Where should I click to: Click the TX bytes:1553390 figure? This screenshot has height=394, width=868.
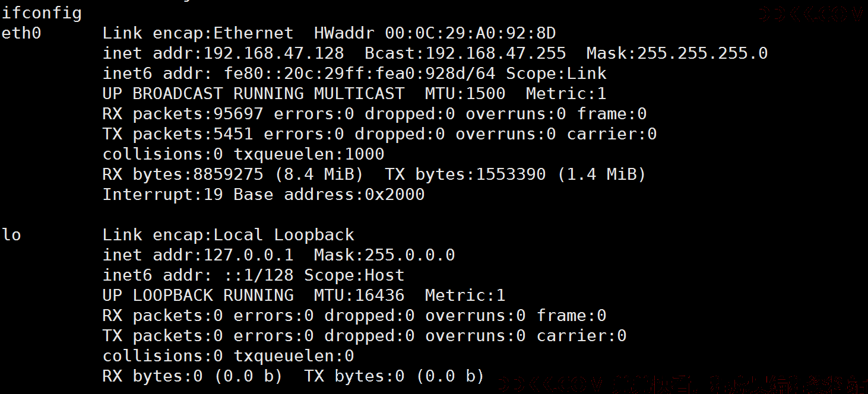point(465,174)
